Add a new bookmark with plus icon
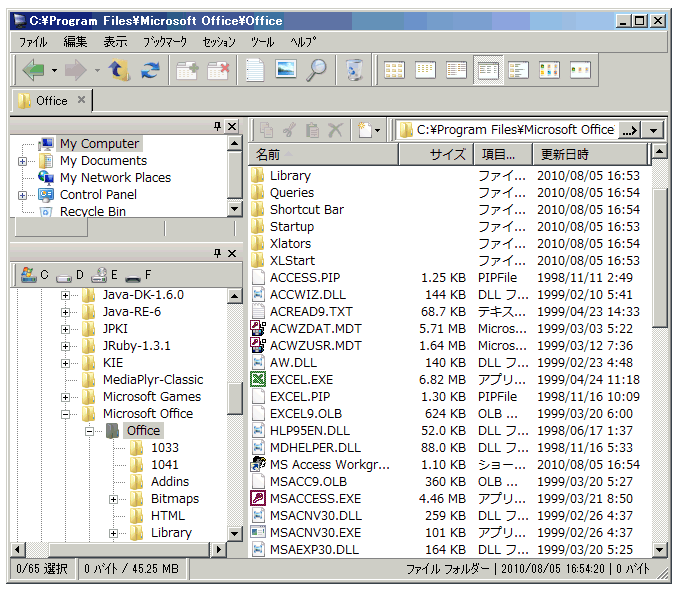The height and width of the screenshot is (589, 677). 187,70
